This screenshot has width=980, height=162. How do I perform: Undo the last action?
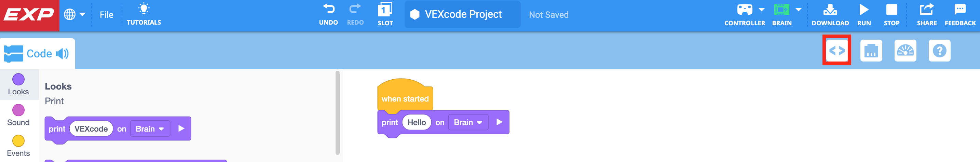tap(328, 14)
